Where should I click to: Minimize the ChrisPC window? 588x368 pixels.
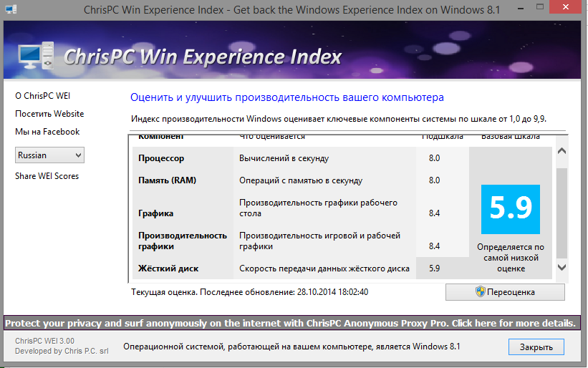(x=521, y=9)
